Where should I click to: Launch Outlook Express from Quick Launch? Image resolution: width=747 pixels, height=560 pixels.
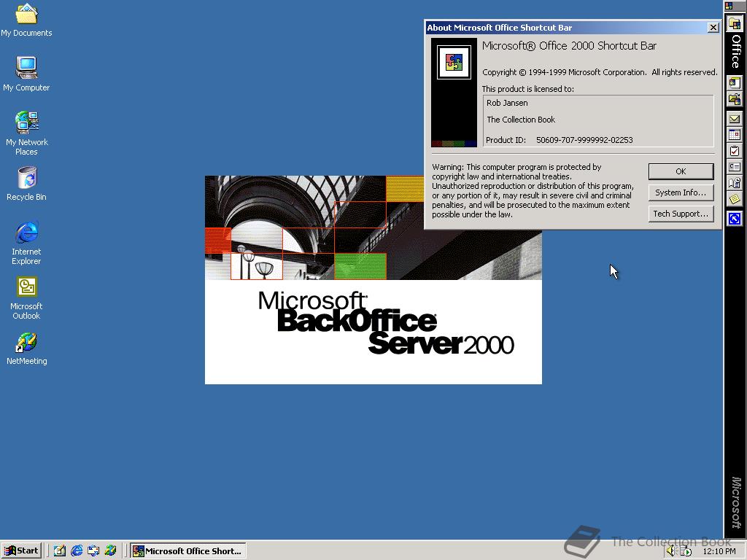[93, 551]
